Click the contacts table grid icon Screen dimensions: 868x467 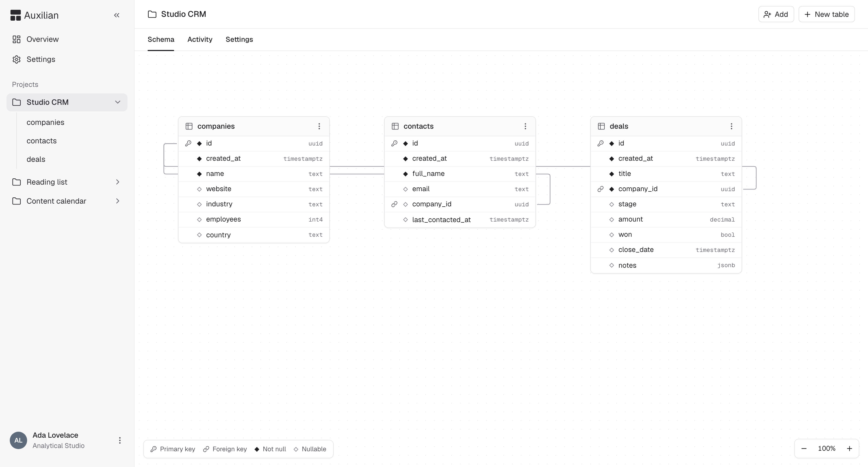pyautogui.click(x=395, y=126)
